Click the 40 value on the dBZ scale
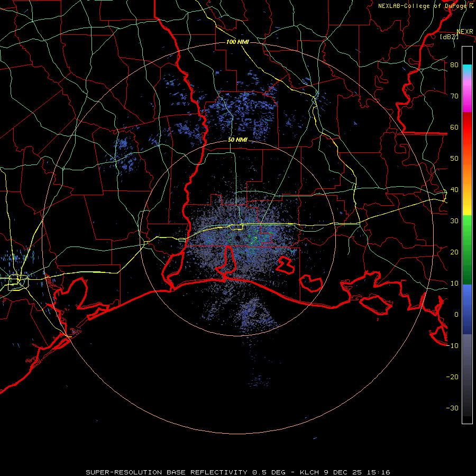The image size is (476, 476). coord(454,190)
